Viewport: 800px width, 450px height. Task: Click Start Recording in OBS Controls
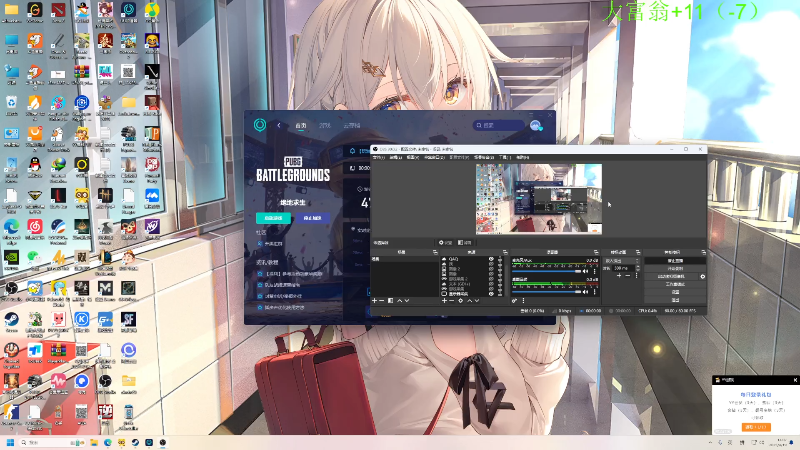click(676, 268)
